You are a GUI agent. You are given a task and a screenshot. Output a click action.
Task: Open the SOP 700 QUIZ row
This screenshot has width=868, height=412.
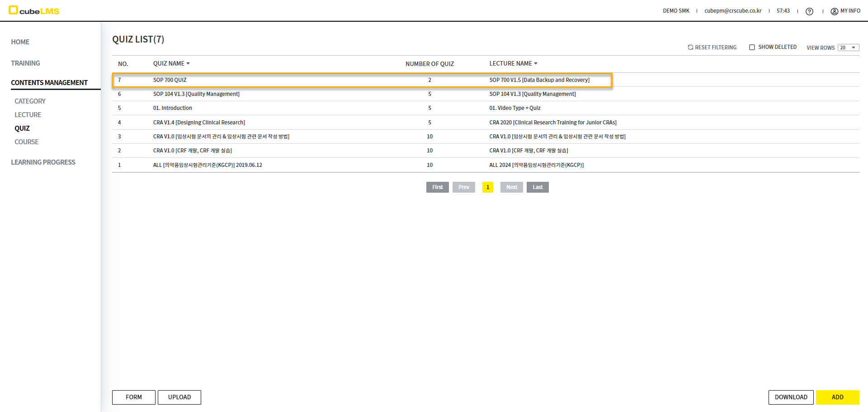coord(170,80)
